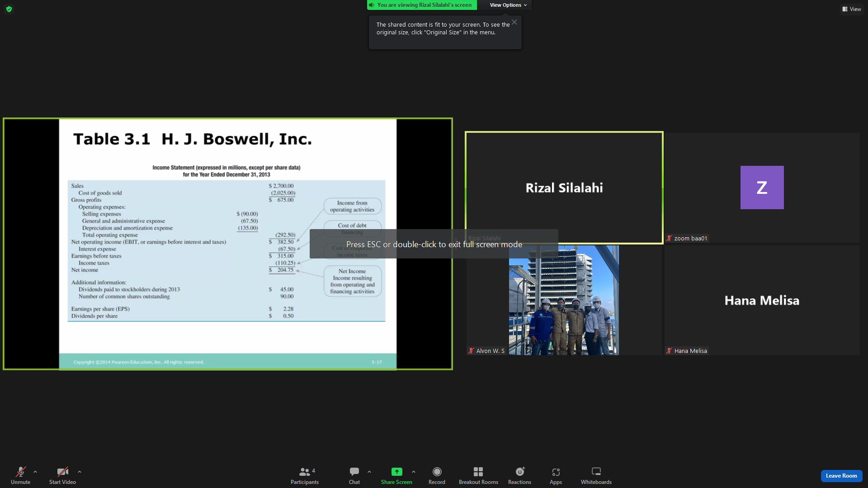Screen dimensions: 868x488
Task: Open audio options arrow next to Unmute
Action: click(x=35, y=472)
